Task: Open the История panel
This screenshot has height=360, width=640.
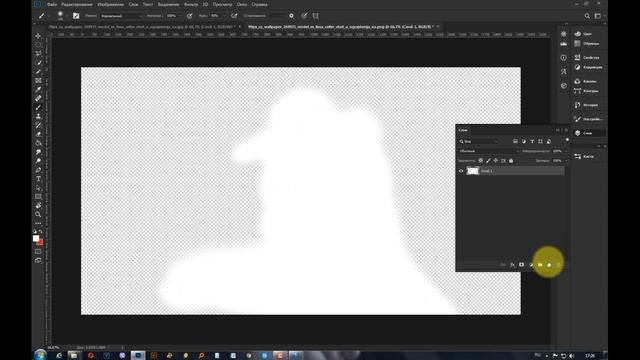Action: 586,105
